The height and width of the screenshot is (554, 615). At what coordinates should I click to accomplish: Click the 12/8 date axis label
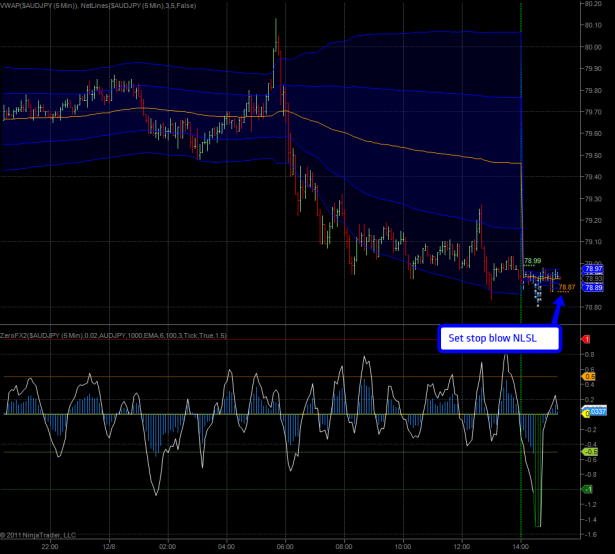(109, 545)
